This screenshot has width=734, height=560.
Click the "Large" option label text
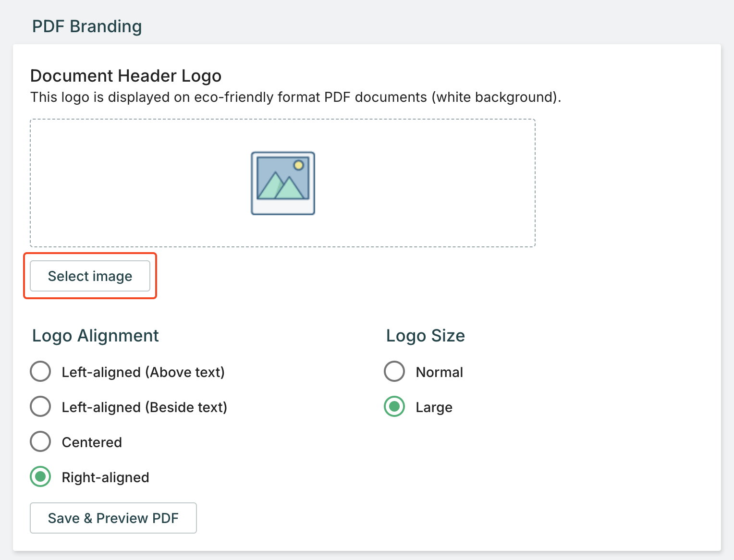tap(434, 407)
